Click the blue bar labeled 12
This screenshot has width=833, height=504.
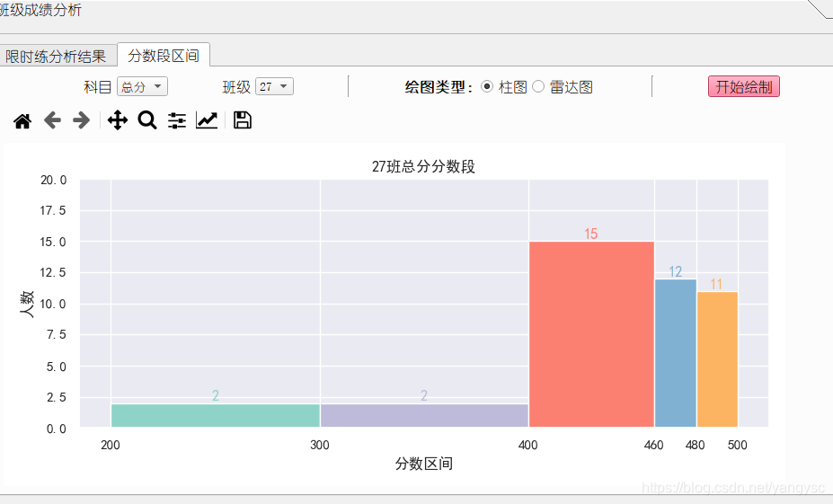click(675, 353)
